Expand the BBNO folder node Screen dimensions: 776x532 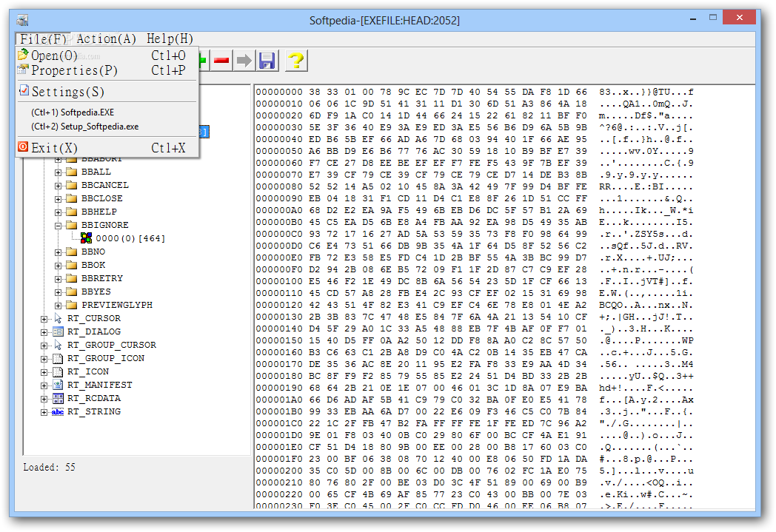click(x=58, y=252)
